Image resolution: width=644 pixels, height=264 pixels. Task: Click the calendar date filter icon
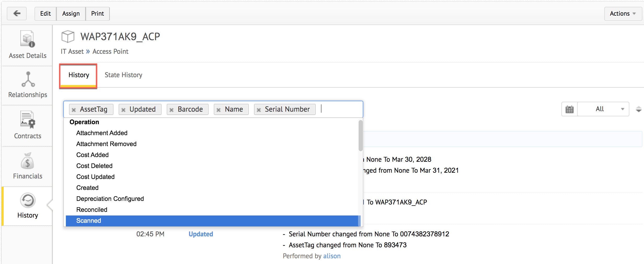pyautogui.click(x=569, y=109)
